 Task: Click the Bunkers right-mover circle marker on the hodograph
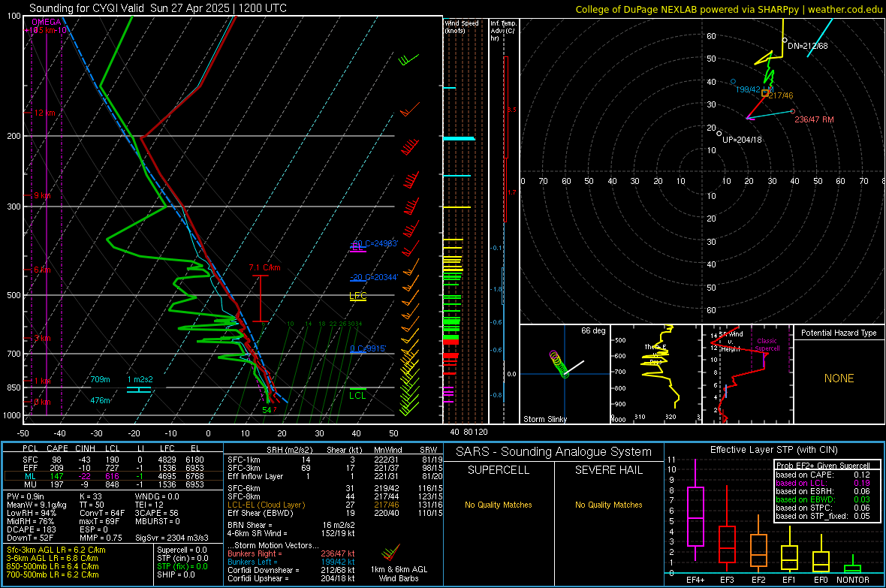click(793, 111)
